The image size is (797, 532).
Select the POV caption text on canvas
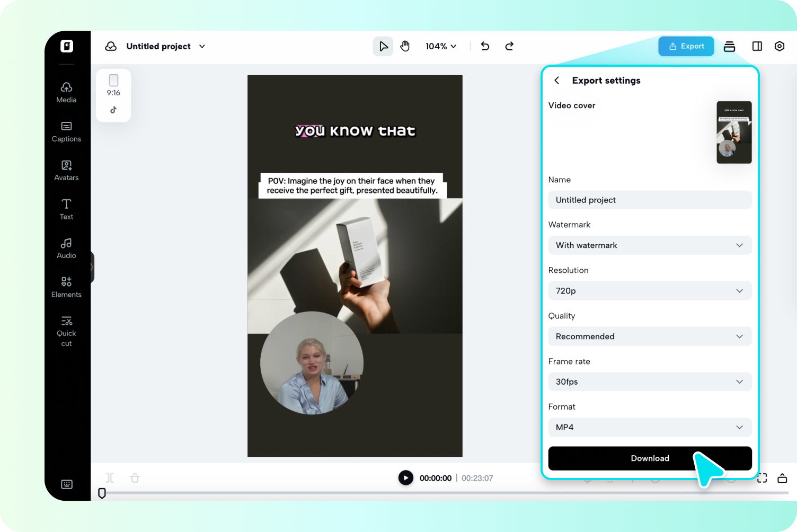click(x=352, y=185)
